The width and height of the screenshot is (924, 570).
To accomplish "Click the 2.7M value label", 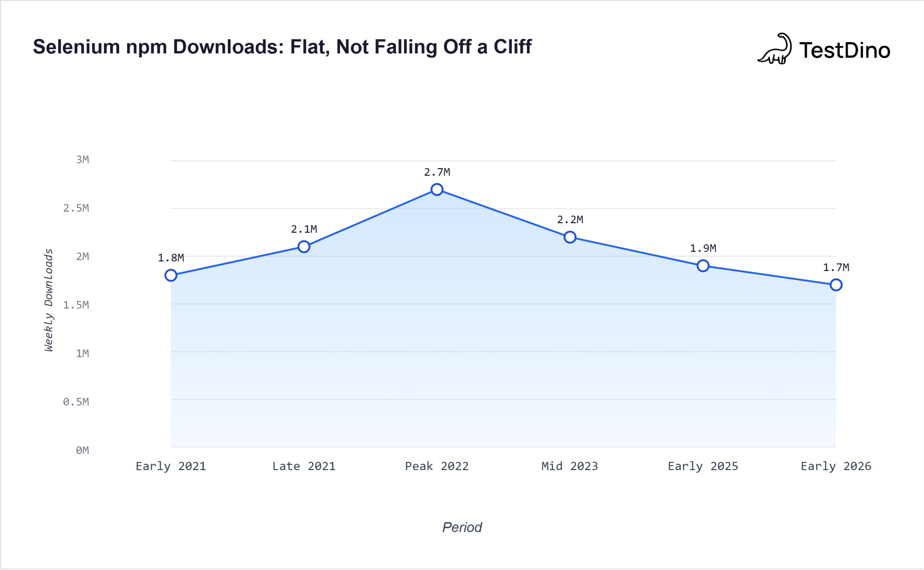I will 437,172.
